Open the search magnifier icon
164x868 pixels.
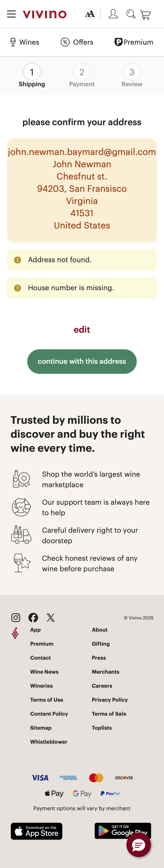[131, 14]
